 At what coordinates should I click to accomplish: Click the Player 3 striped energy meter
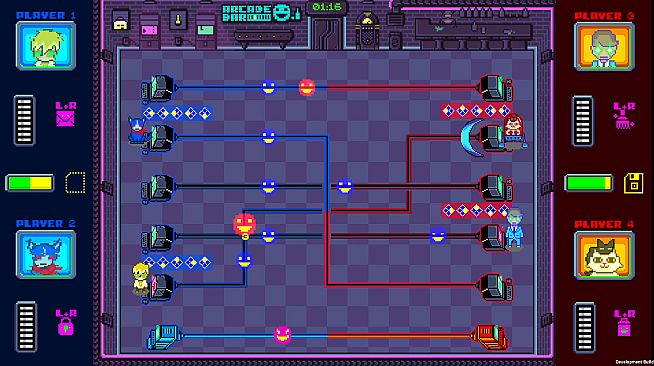click(x=582, y=121)
